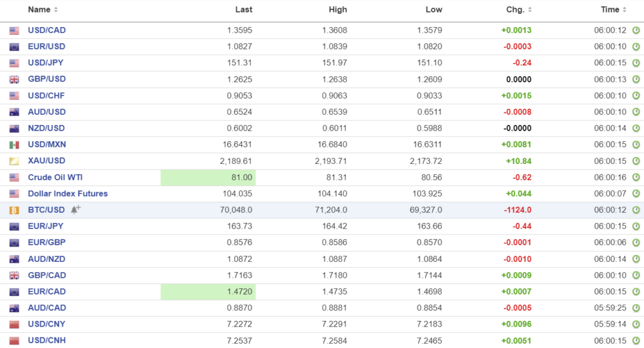Open the Crude Oil WTI link
The width and height of the screenshot is (644, 348).
click(x=57, y=177)
